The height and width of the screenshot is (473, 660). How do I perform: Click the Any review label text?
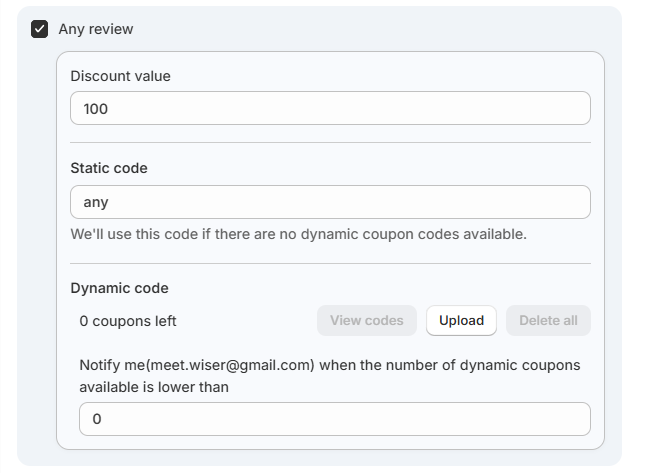coord(95,29)
